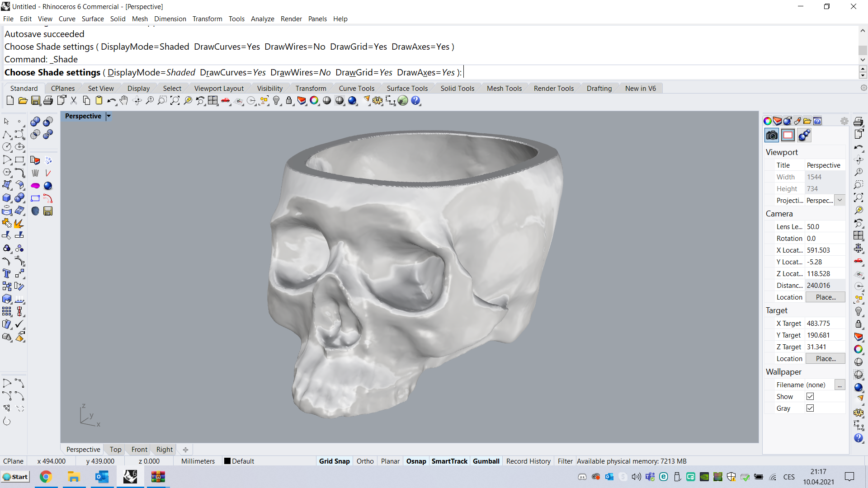868x488 pixels.
Task: Toggle Ortho mode in status bar
Action: 365,461
